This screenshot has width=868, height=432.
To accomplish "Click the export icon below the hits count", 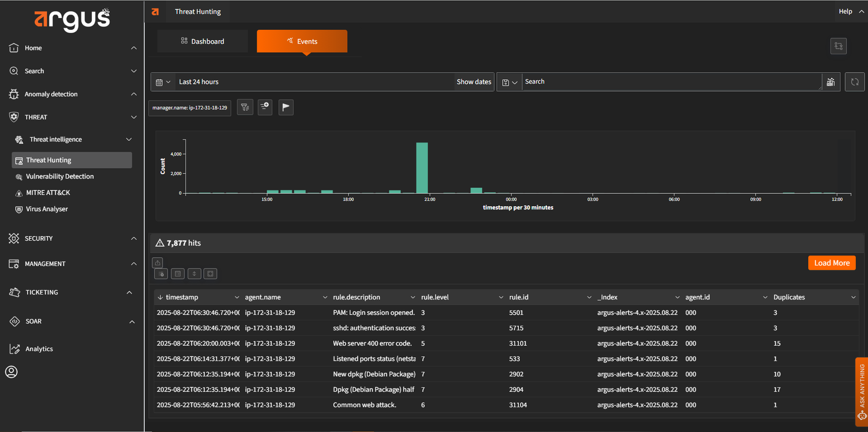I will tap(157, 263).
